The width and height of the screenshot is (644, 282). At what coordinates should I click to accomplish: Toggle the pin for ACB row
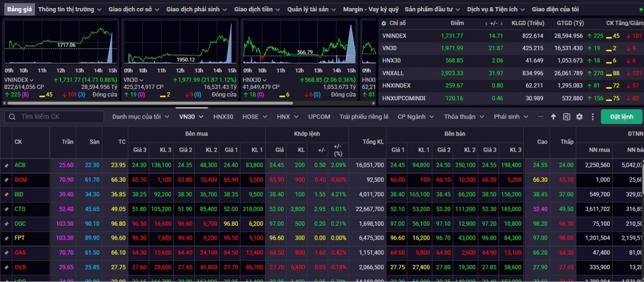6,166
